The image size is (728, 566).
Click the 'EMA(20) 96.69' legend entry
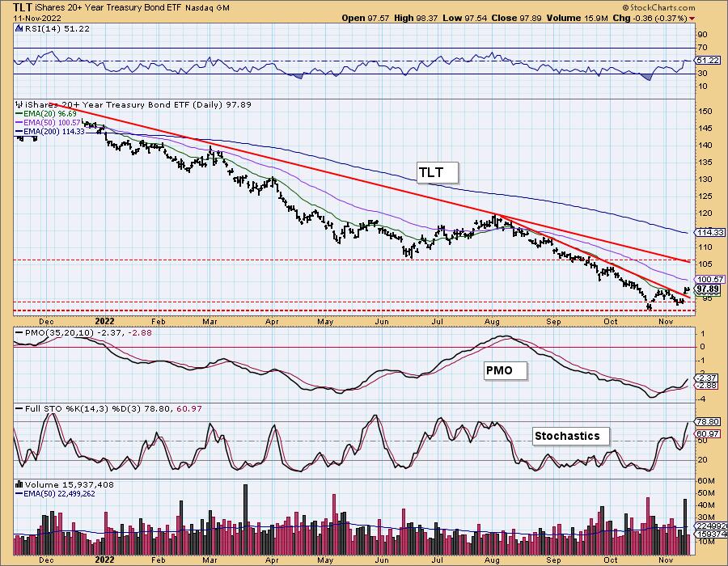50,114
